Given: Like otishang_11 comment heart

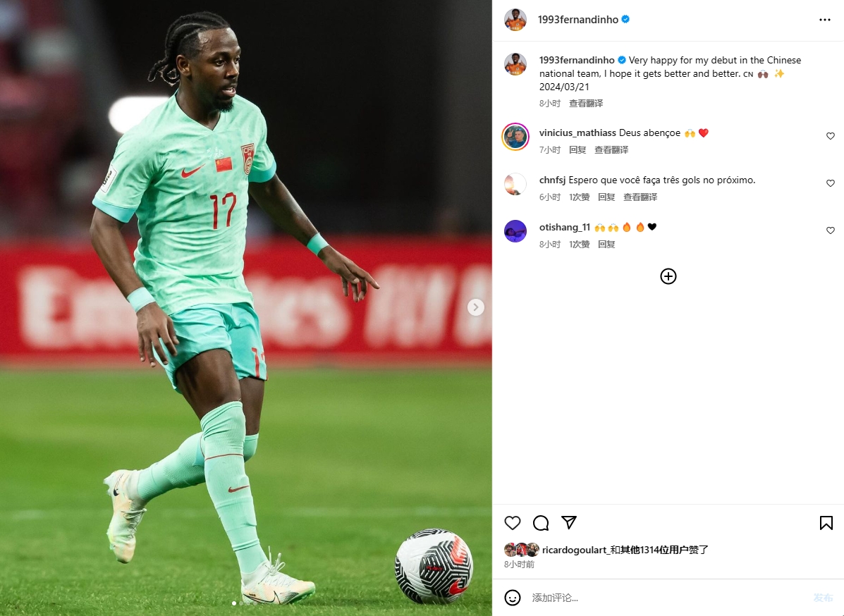Looking at the screenshot, I should tap(831, 230).
